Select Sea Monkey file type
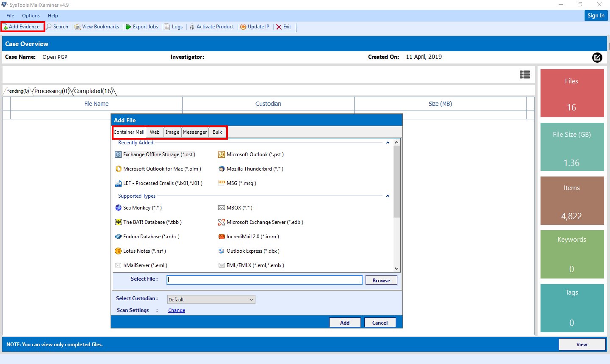 pos(139,208)
